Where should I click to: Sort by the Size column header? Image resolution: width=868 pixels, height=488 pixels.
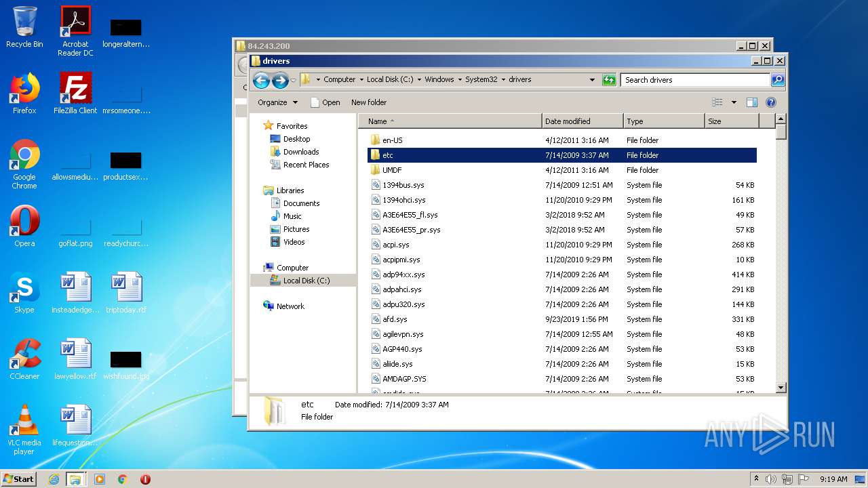coord(732,121)
